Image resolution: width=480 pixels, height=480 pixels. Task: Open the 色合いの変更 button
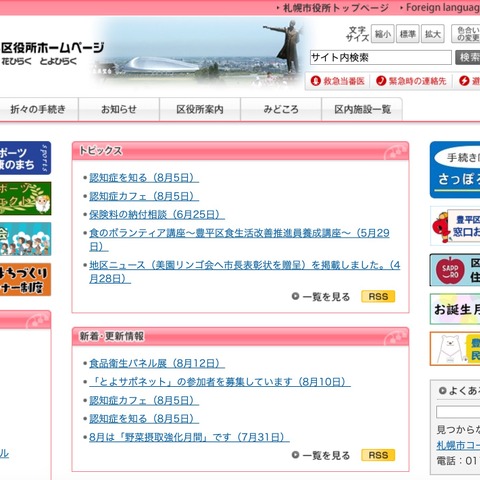466,34
